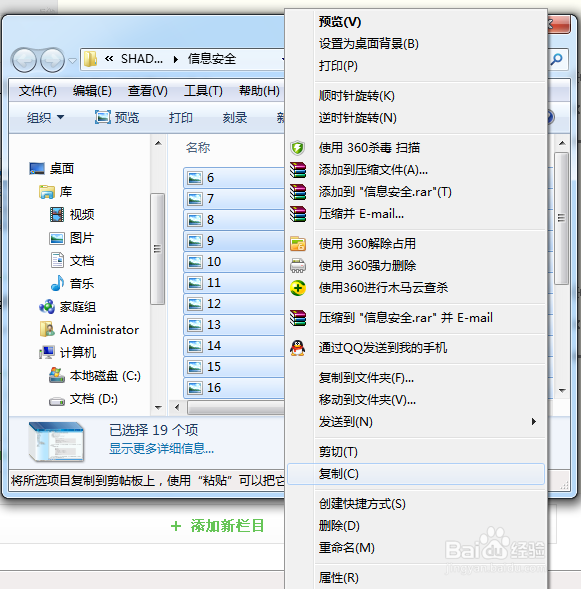Screen dimensions: 581x589
Task: Open the 查看(V) menu
Action: (x=148, y=91)
